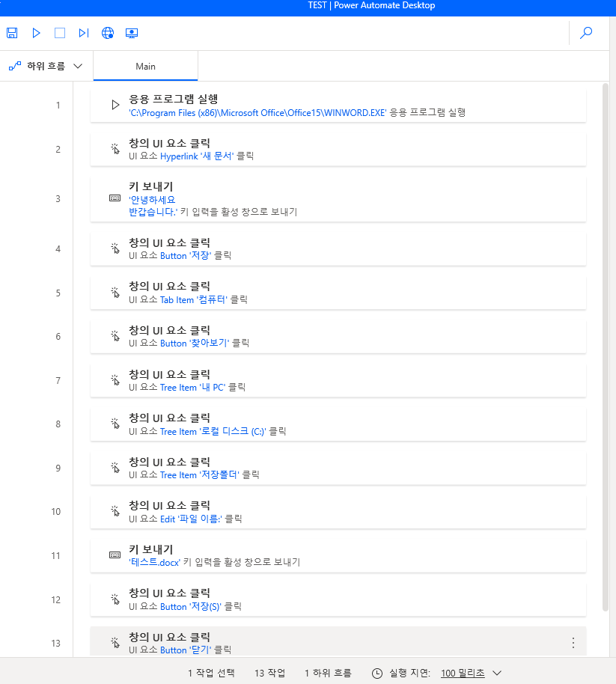Click the play icon of action 1

pos(115,105)
